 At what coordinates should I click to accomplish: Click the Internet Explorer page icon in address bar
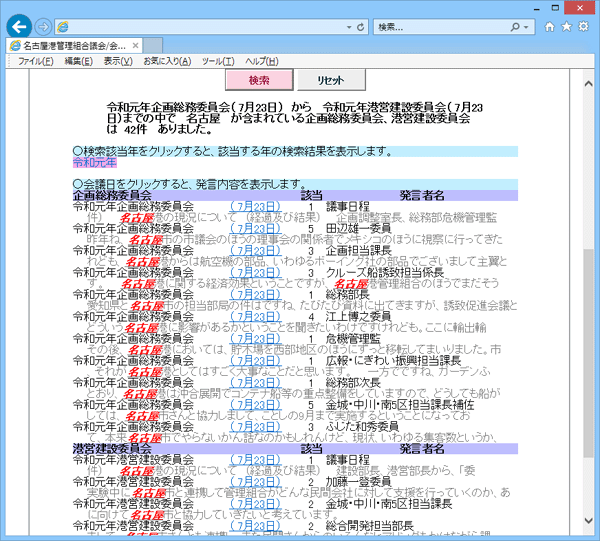63,27
